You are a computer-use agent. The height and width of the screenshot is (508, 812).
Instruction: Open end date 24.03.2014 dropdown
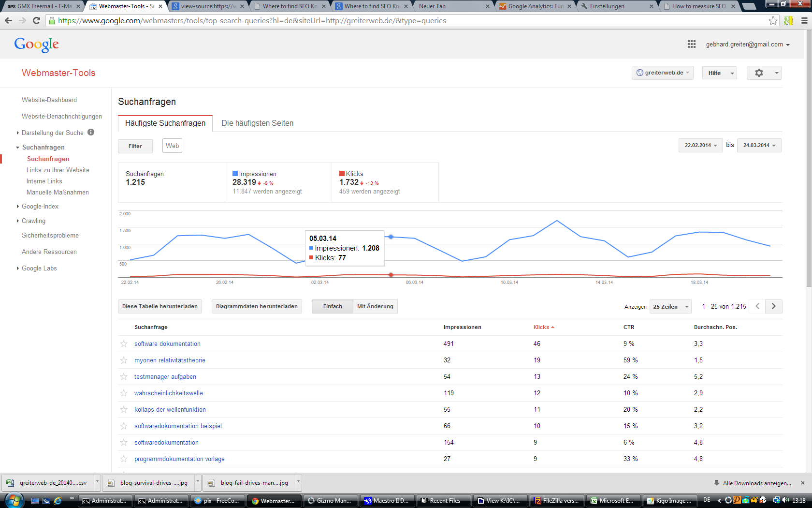759,145
